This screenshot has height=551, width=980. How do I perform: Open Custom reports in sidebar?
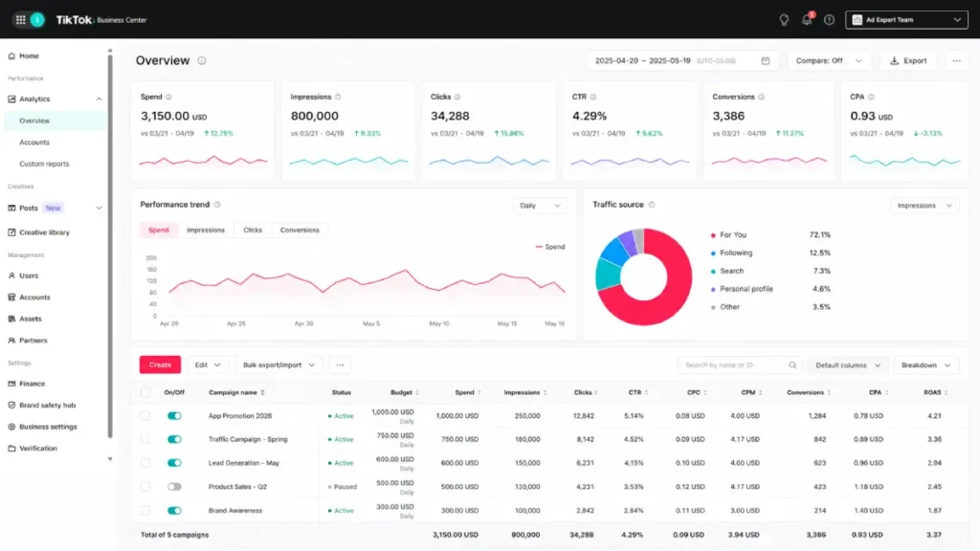[44, 164]
